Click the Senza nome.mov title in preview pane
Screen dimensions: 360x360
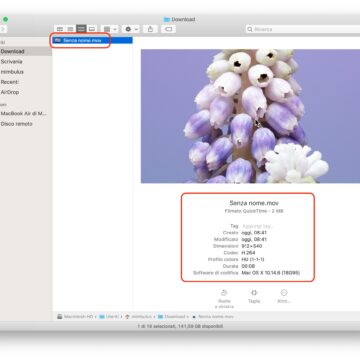254,203
